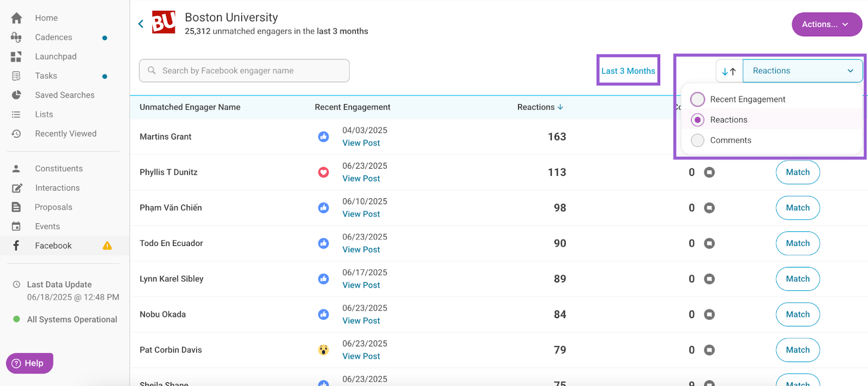
Task: Go to Events menu item
Action: [48, 226]
